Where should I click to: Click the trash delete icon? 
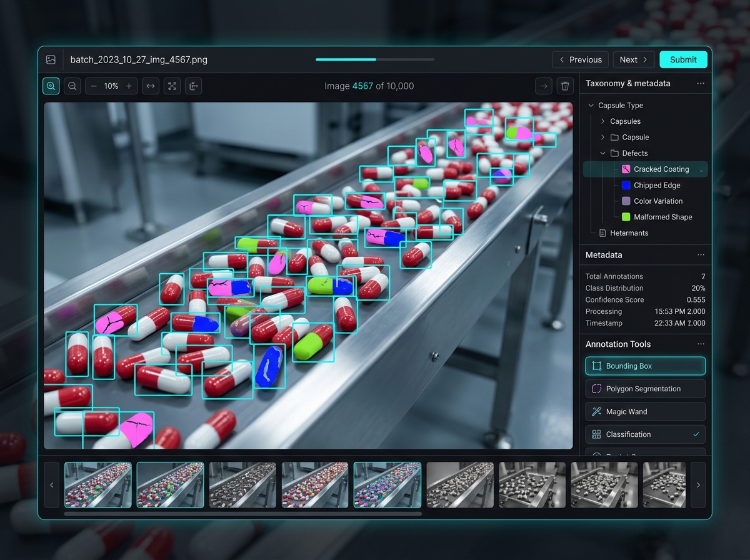[x=565, y=86]
